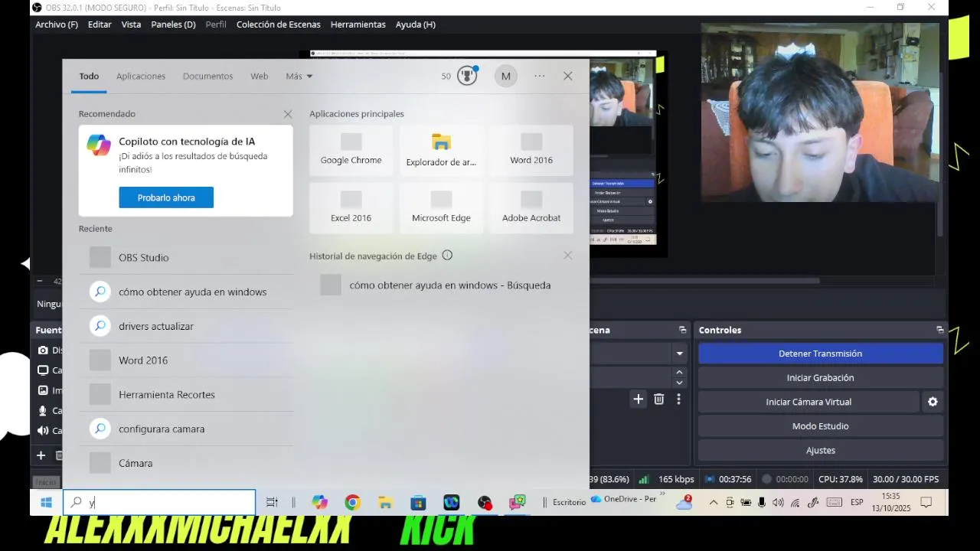
Task: Open Ajustes in Controles panel
Action: click(820, 451)
